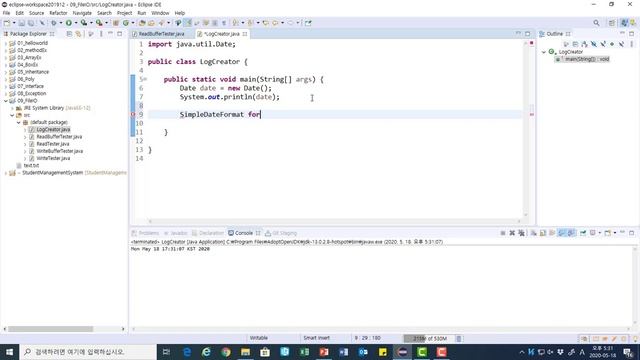Click the Open Perspective icon
Image resolution: width=640 pixels, height=360 pixels.
pos(611,23)
